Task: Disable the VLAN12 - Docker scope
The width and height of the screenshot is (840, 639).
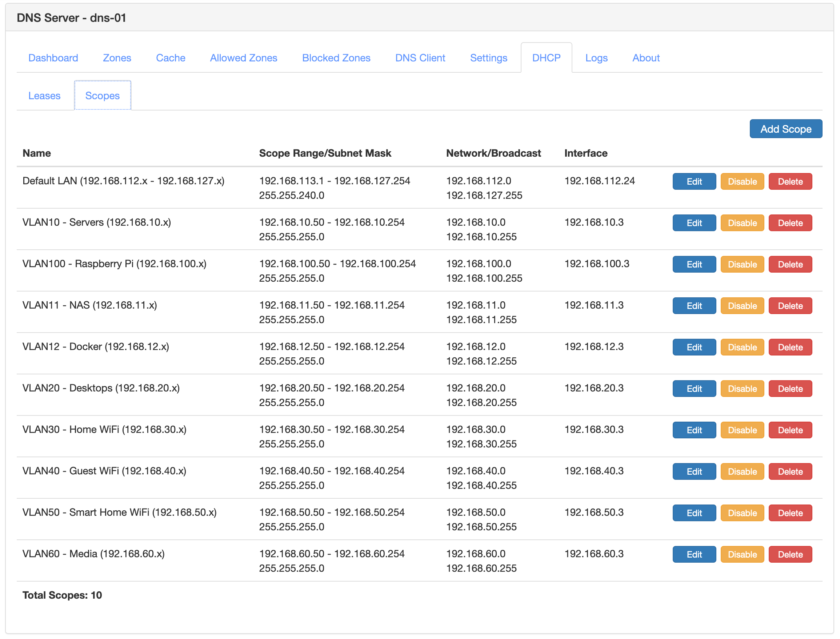Action: 742,347
